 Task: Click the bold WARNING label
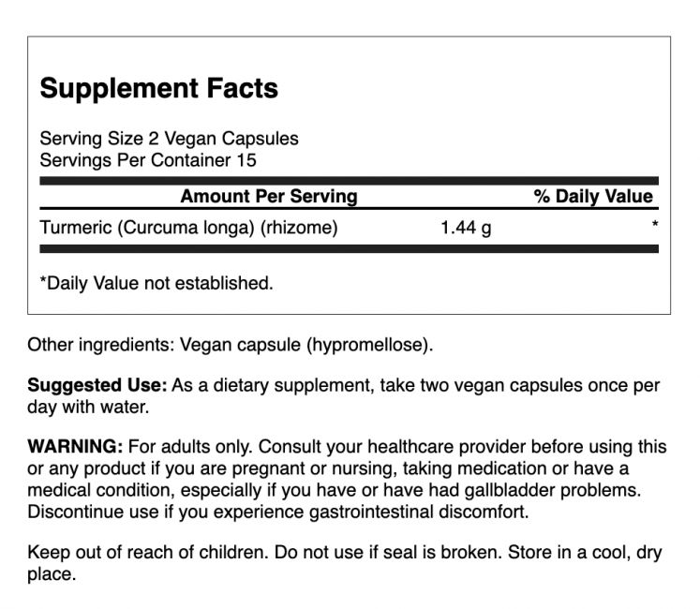[x=75, y=447]
